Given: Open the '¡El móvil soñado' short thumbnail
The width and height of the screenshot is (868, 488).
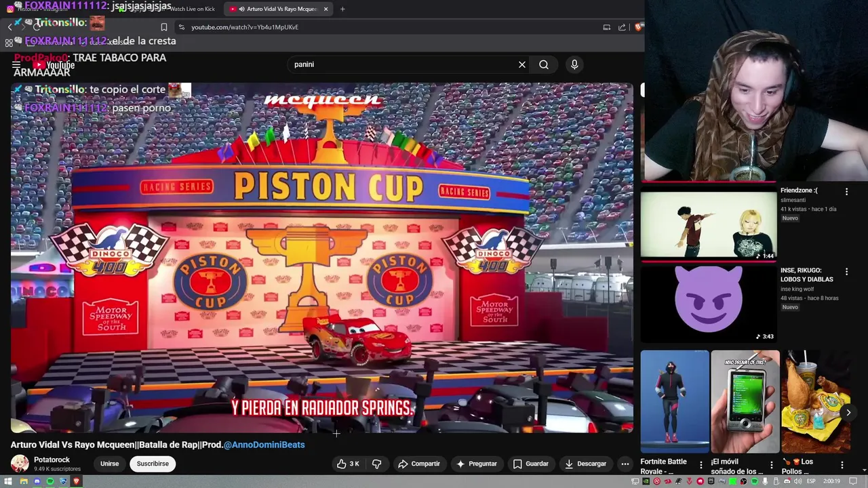Looking at the screenshot, I should tap(745, 401).
